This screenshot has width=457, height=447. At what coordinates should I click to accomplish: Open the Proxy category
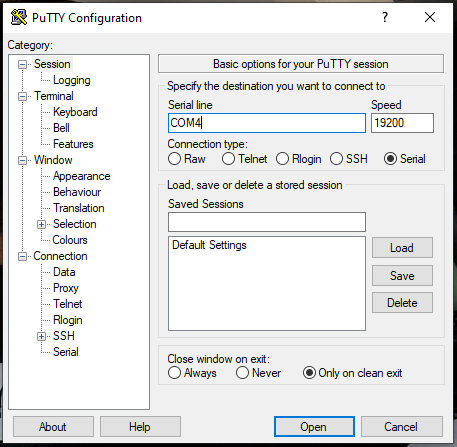(x=66, y=288)
